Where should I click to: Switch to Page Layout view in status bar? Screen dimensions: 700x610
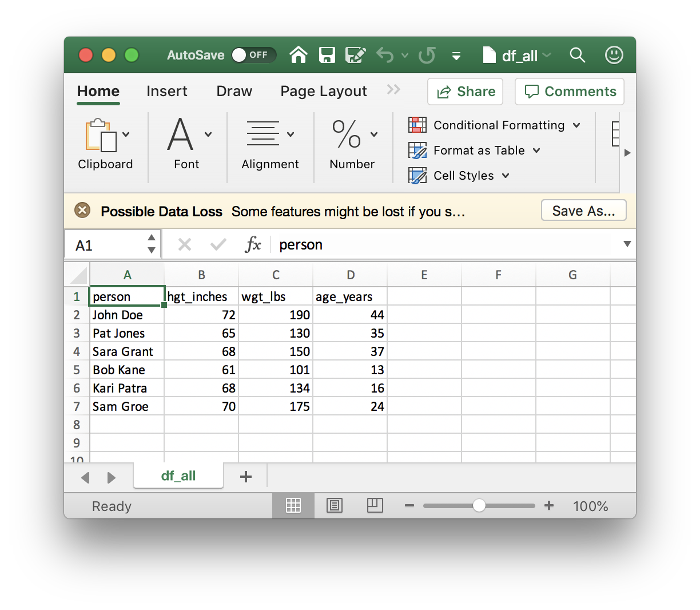334,505
